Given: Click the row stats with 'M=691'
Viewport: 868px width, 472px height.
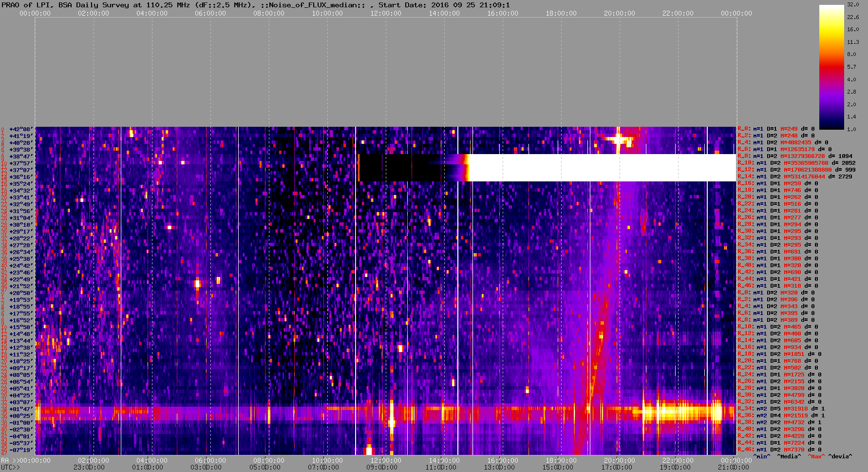Looking at the screenshot, I should click(x=778, y=252).
